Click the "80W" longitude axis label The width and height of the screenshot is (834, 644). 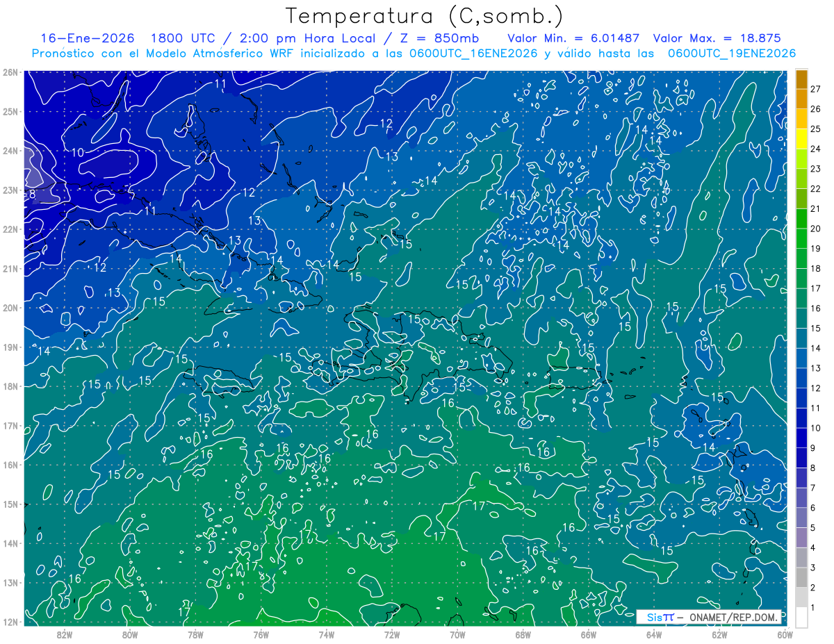click(130, 634)
